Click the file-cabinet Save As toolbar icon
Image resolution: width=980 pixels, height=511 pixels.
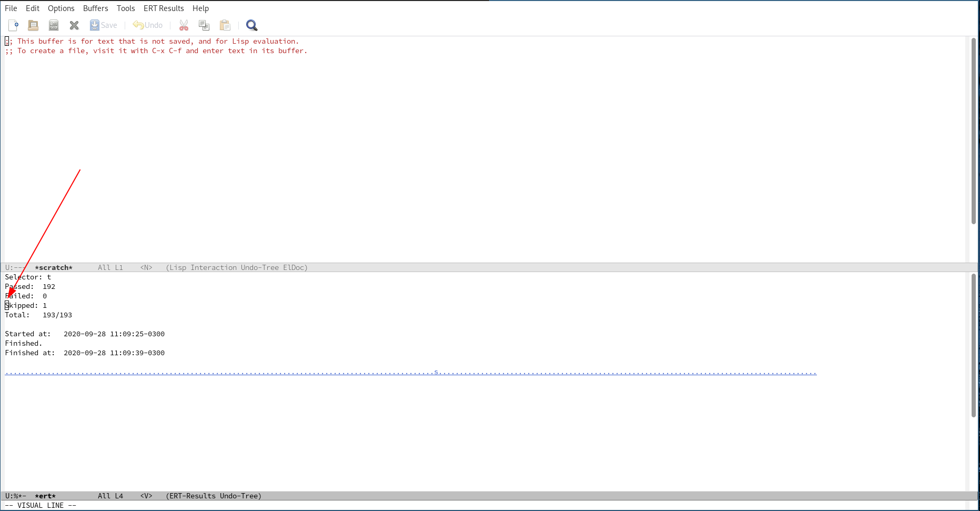click(53, 25)
